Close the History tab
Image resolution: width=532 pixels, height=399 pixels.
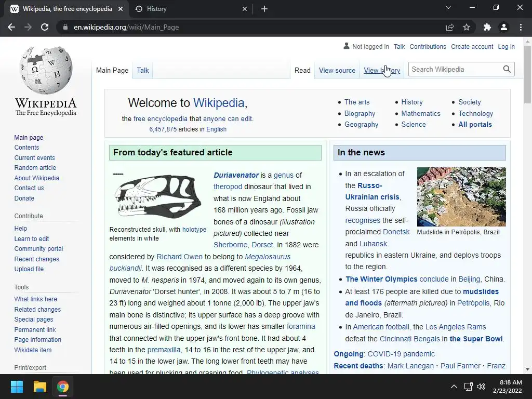(x=245, y=9)
